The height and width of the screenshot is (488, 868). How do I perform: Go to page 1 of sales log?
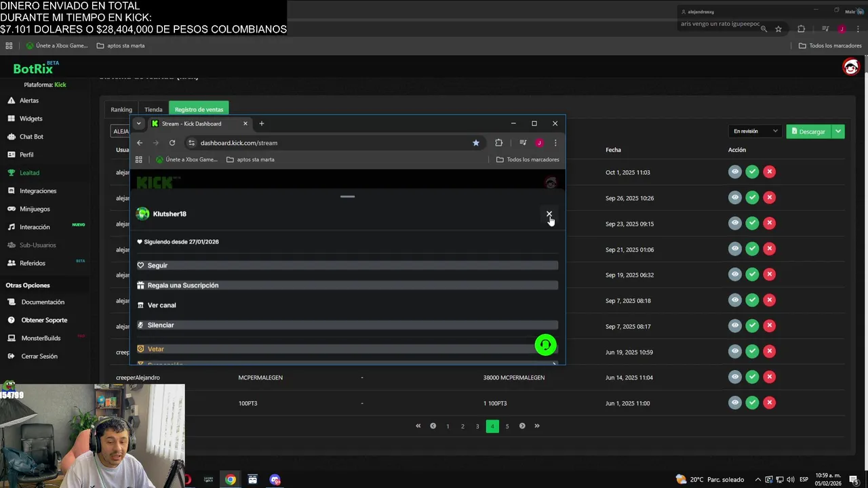[x=448, y=426]
